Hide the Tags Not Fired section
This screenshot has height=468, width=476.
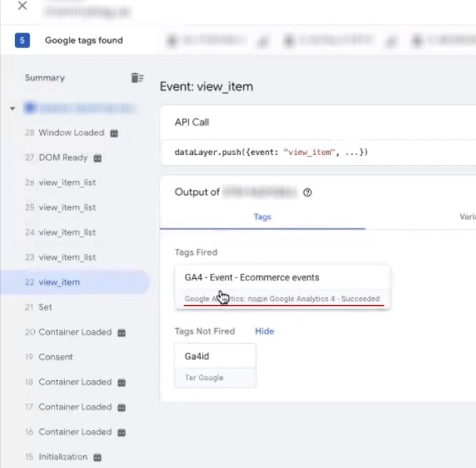click(x=264, y=331)
